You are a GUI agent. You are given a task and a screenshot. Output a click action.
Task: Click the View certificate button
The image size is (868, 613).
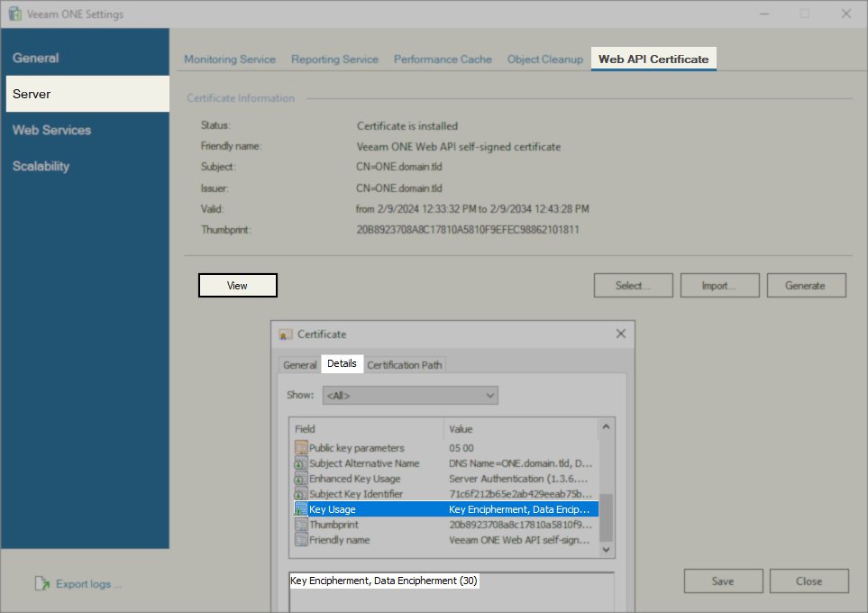(237, 285)
